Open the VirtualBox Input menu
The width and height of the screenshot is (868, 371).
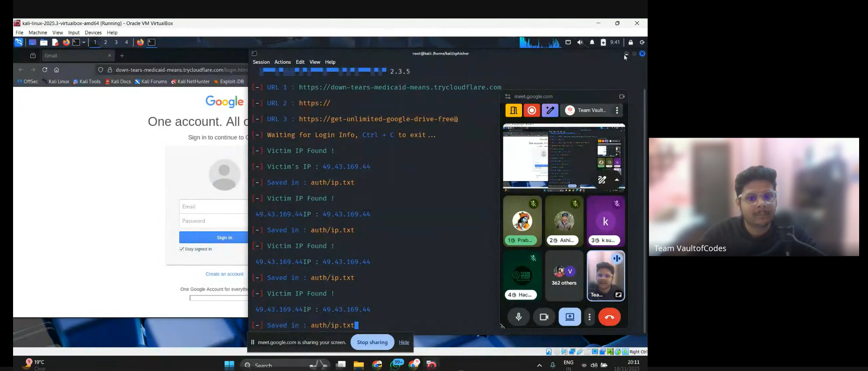click(74, 33)
